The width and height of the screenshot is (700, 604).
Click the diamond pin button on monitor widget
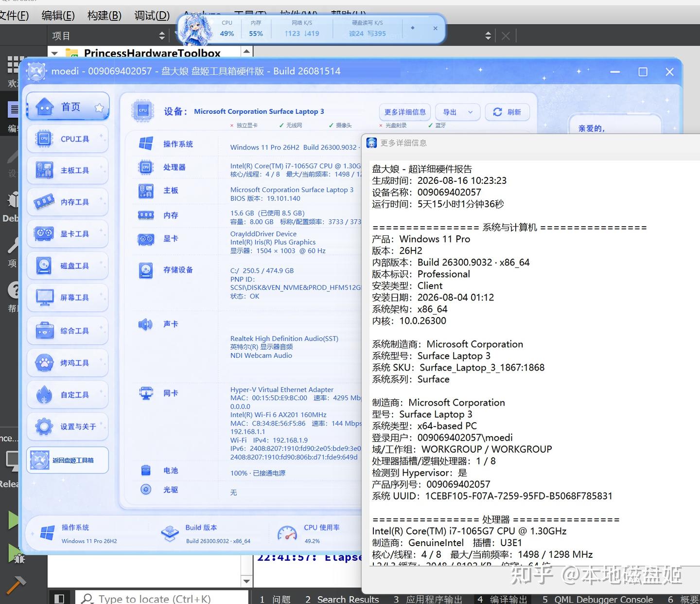pyautogui.click(x=413, y=28)
